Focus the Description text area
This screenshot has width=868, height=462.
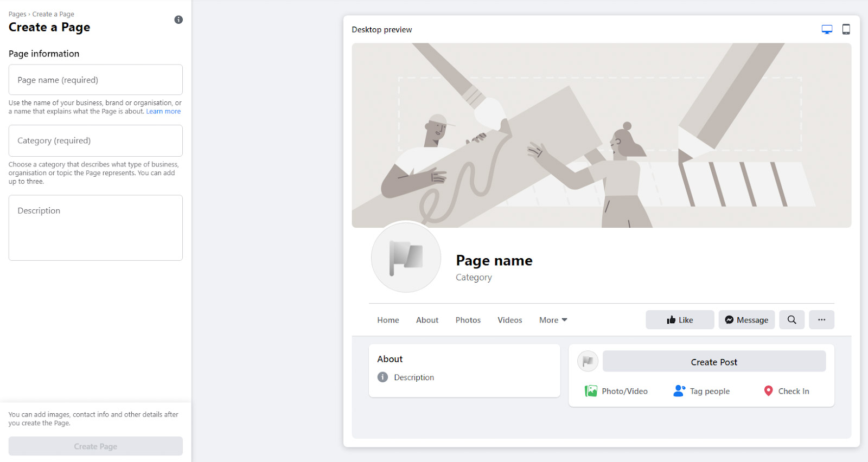point(95,228)
